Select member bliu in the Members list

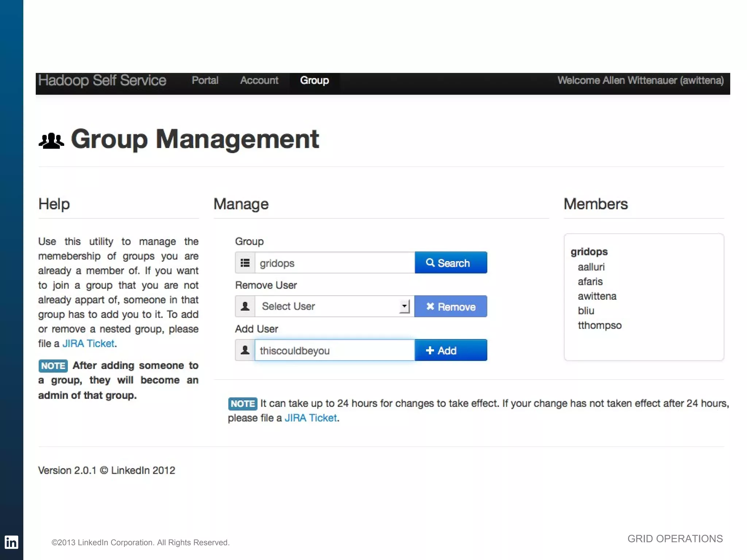click(x=586, y=311)
